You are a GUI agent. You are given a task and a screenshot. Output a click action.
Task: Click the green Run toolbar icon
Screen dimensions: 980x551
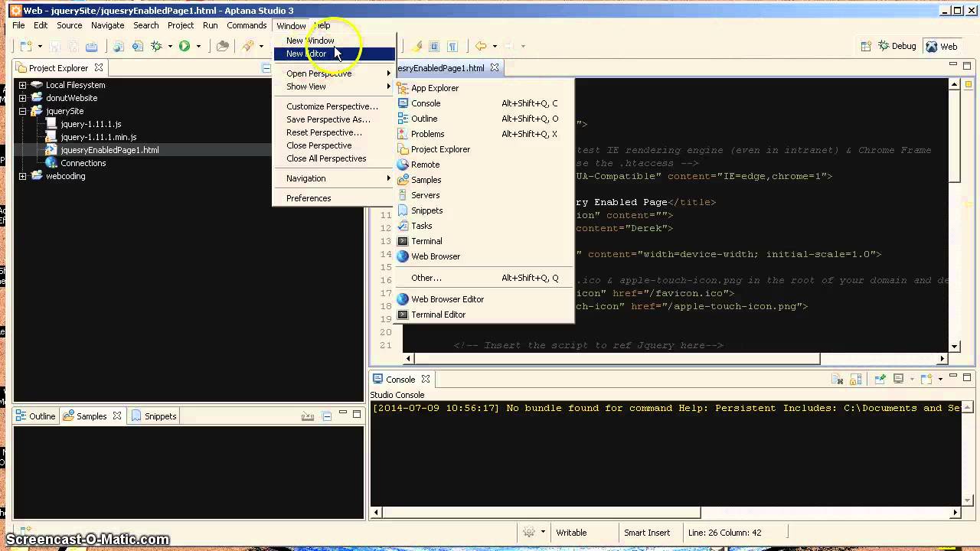coord(185,46)
